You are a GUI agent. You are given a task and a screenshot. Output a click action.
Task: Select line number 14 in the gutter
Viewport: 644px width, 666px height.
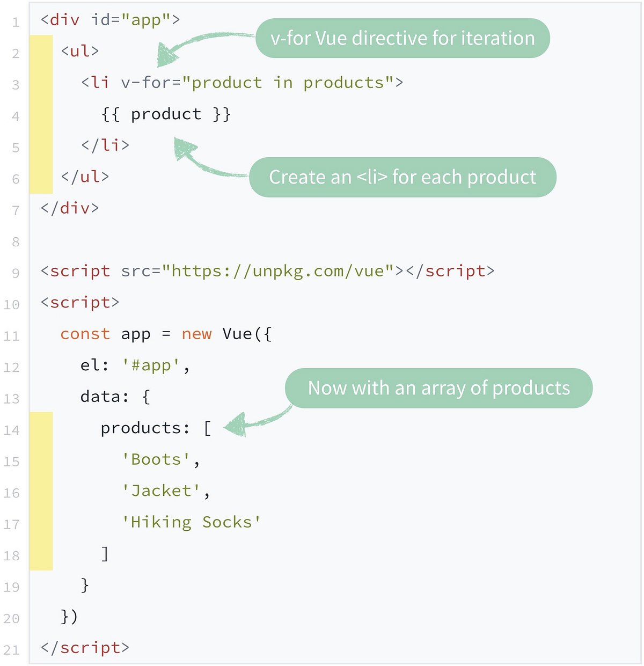(13, 430)
